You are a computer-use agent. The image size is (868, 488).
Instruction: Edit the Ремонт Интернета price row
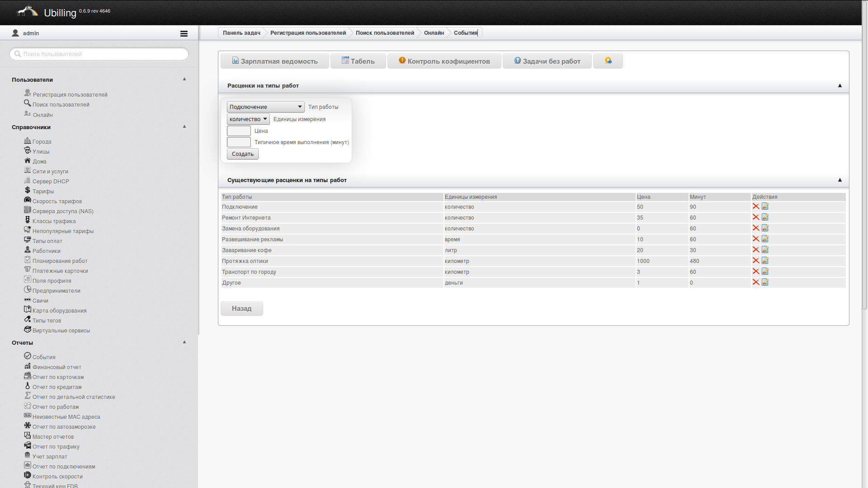click(x=765, y=217)
